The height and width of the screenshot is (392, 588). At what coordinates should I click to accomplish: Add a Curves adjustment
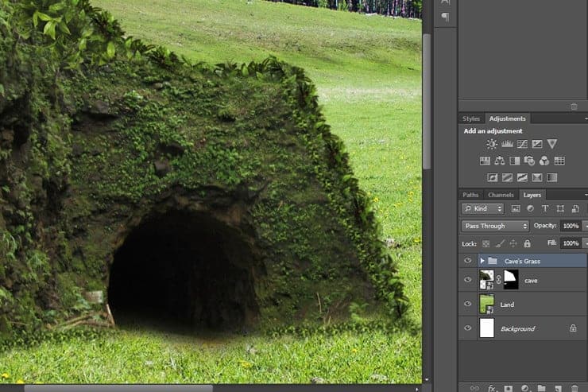pos(522,144)
